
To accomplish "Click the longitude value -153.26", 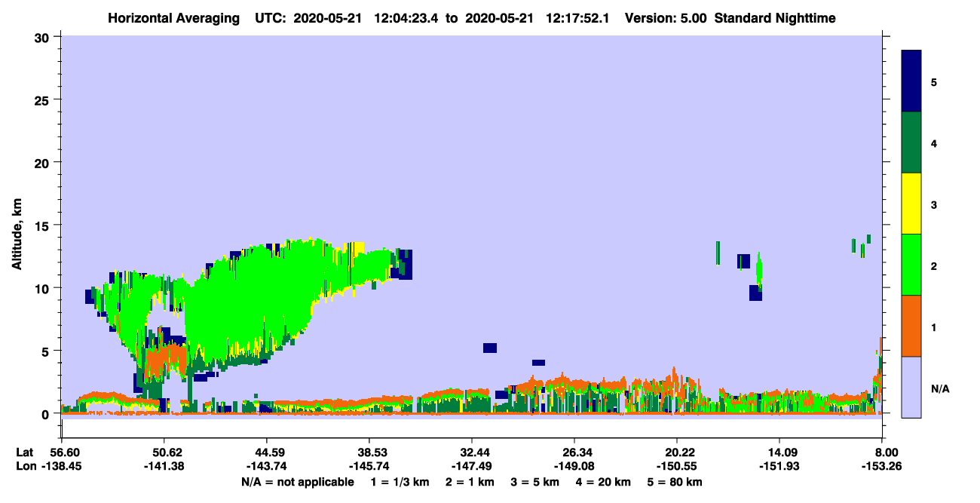I will click(882, 467).
